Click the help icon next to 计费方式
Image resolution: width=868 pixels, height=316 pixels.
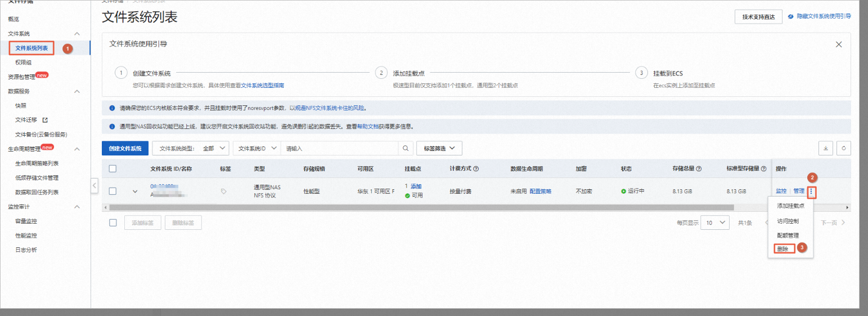476,168
